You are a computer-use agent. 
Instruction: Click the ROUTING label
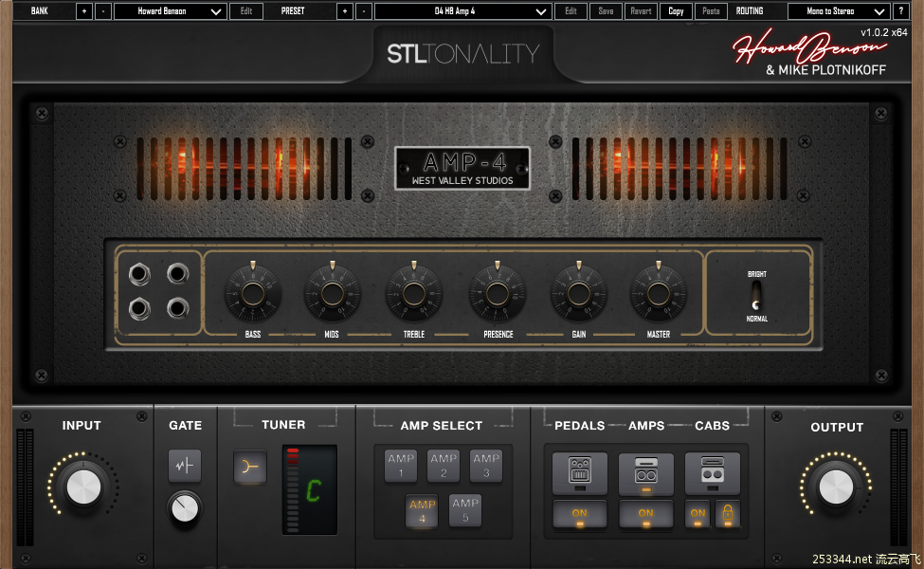pos(750,10)
